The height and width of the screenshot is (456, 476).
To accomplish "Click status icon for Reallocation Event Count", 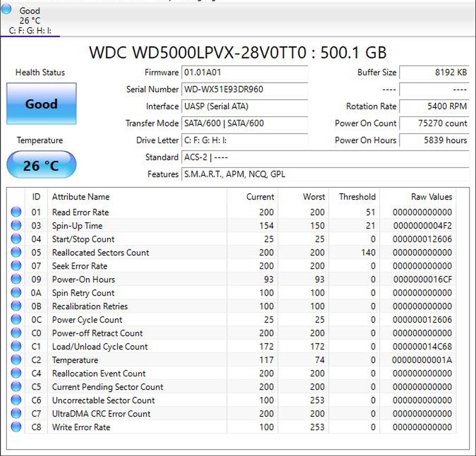I will coord(16,373).
